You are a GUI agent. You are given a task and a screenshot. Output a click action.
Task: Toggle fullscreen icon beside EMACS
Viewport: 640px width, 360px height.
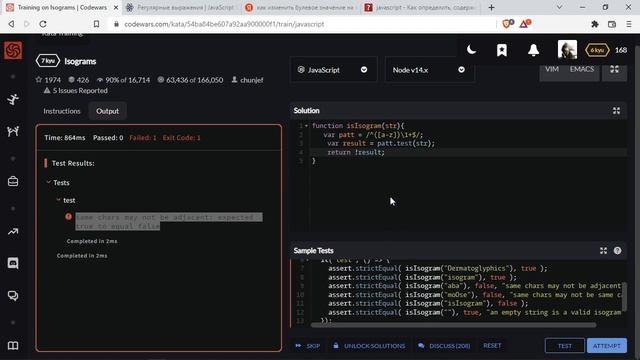tap(614, 69)
